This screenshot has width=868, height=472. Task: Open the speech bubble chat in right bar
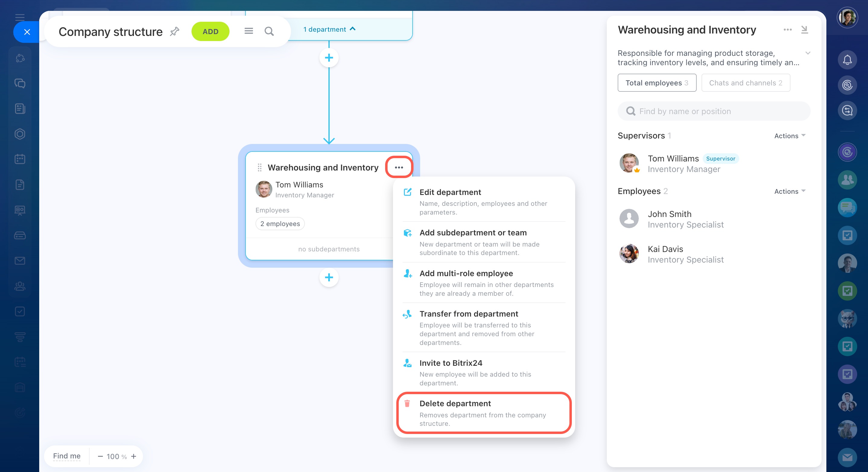pos(847,207)
